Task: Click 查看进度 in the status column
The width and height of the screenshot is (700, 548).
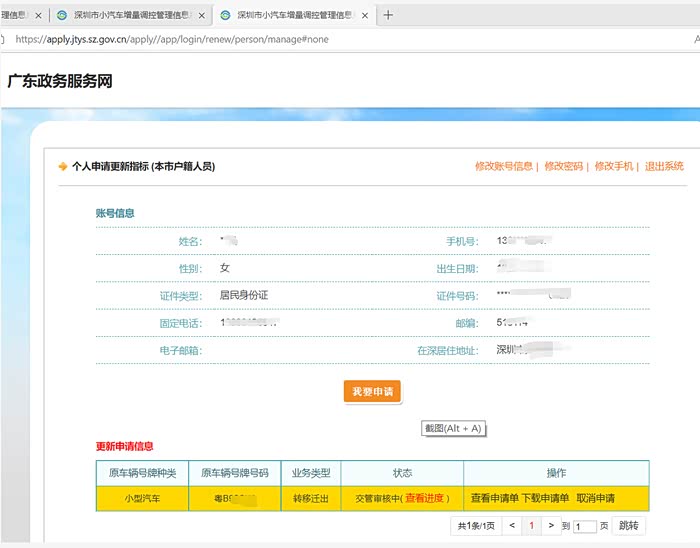Action: [x=426, y=498]
